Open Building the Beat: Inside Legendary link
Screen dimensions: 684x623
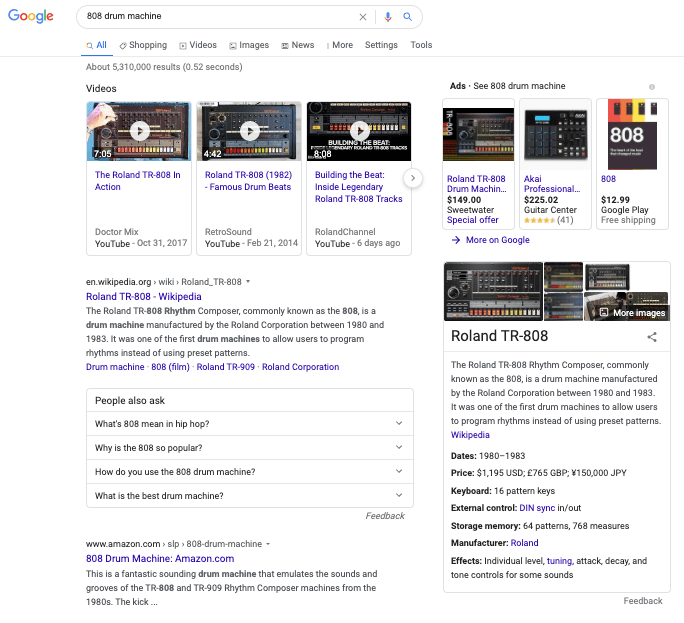[x=359, y=187]
